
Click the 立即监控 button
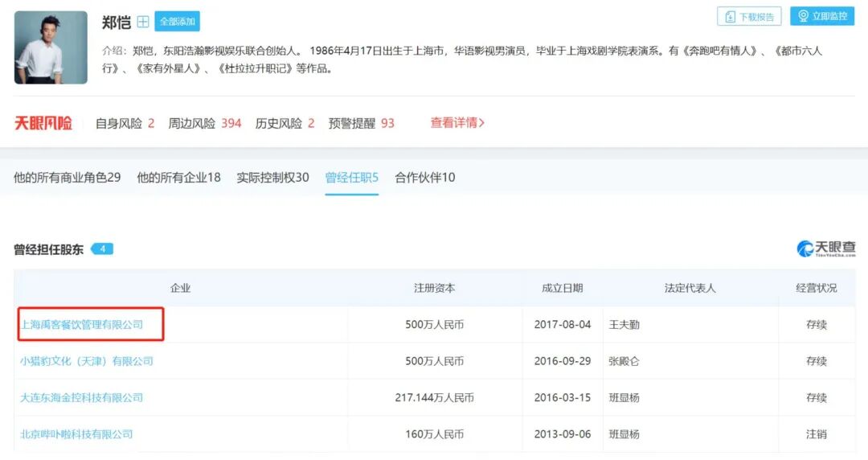pyautogui.click(x=822, y=16)
